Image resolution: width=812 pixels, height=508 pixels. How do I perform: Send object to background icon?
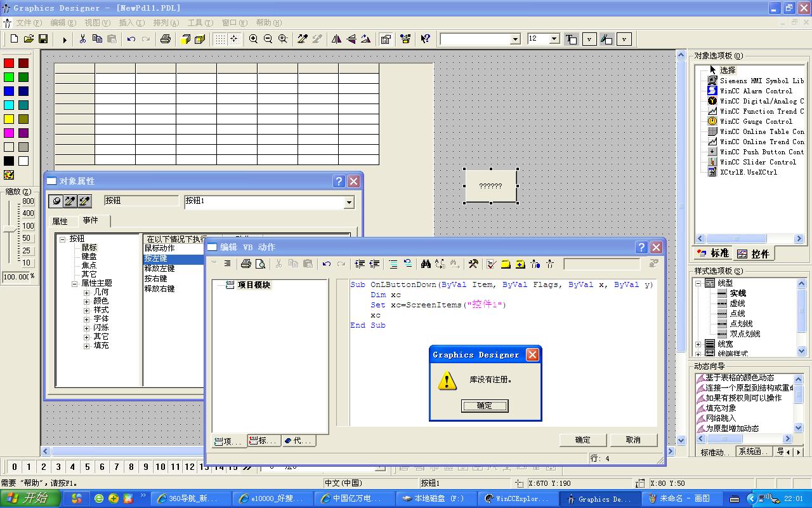click(200, 39)
